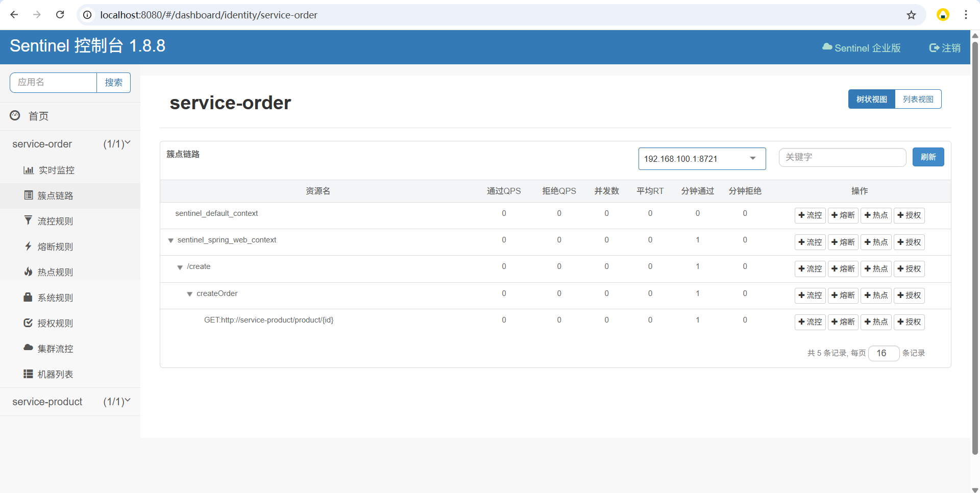Click the 系统规则 lock icon
The height and width of the screenshot is (493, 980).
pos(28,297)
